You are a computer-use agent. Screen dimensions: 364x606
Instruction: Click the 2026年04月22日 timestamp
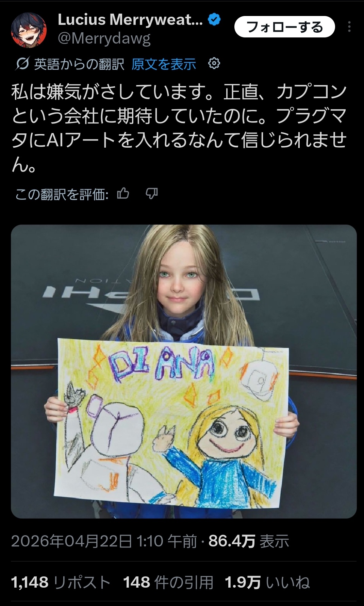pos(104,541)
